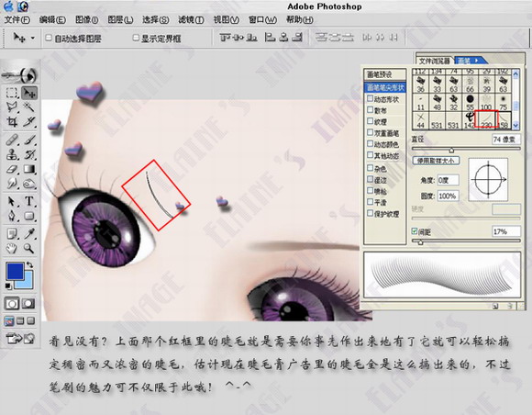Select the Zoom magnifier tool
The width and height of the screenshot is (532, 415).
(29, 249)
